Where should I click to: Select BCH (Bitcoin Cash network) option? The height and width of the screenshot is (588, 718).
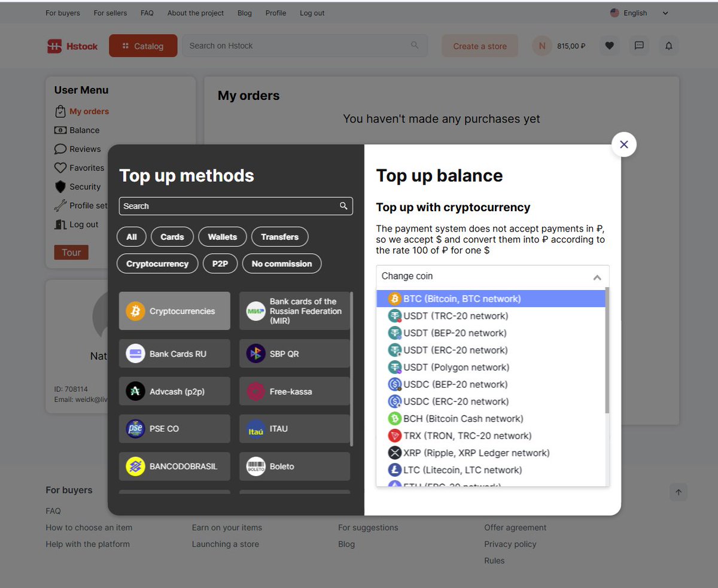click(x=491, y=419)
